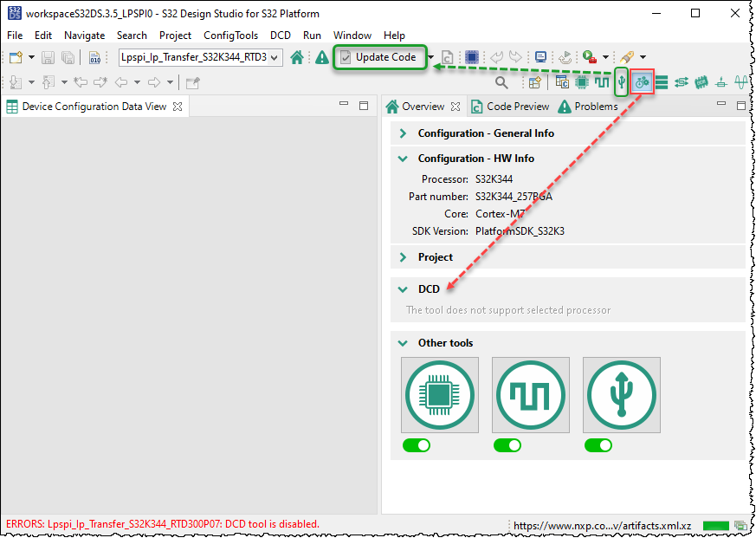The width and height of the screenshot is (756, 538).
Task: Open the ConfigTools menu
Action: pos(230,36)
